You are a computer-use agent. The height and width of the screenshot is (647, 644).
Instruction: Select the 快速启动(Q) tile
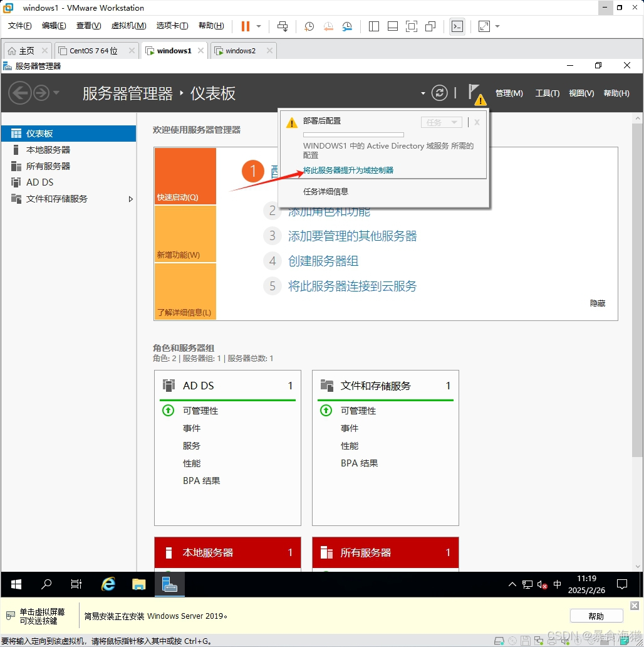click(x=185, y=176)
